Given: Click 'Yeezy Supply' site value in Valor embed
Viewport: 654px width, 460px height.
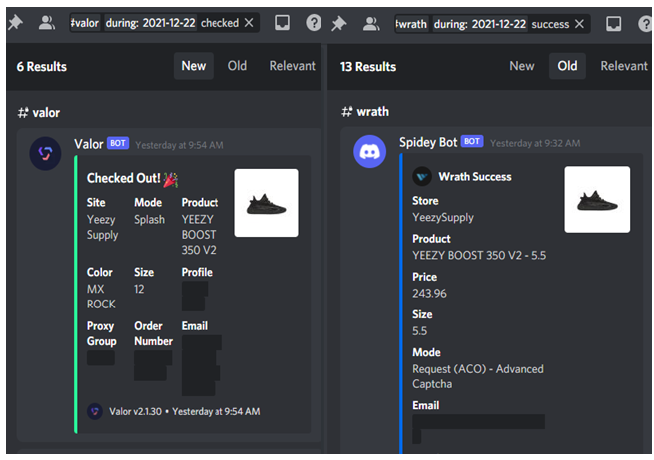Looking at the screenshot, I should tap(103, 227).
